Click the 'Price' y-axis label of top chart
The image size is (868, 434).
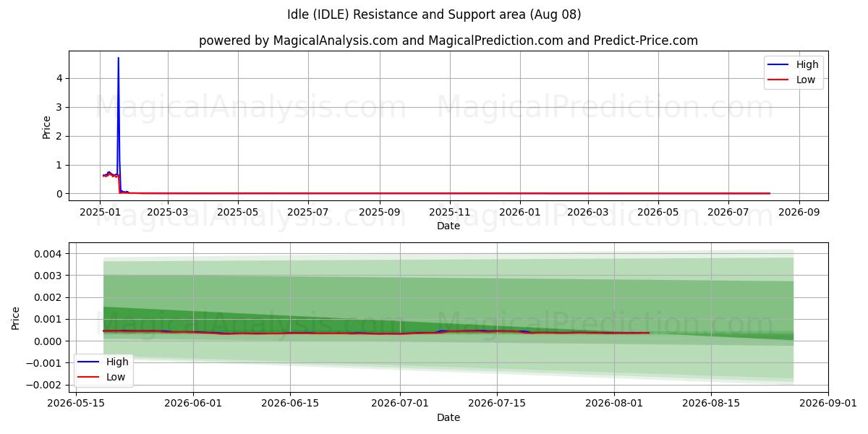[47, 127]
